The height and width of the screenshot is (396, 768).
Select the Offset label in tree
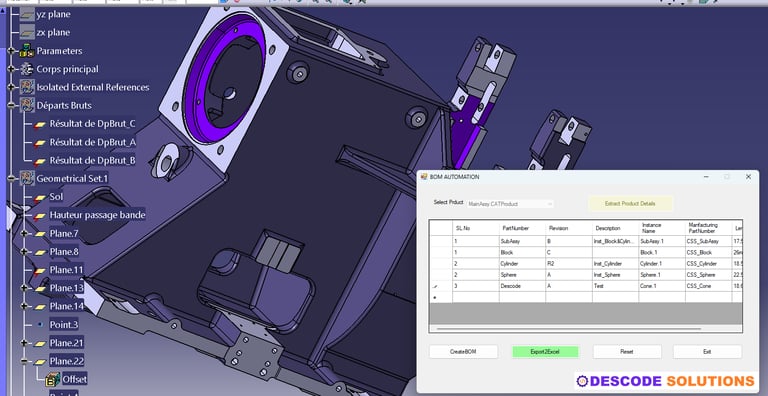75,379
